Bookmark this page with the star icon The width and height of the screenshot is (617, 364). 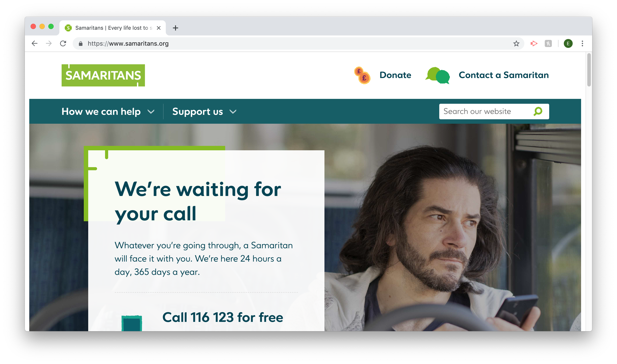[516, 43]
